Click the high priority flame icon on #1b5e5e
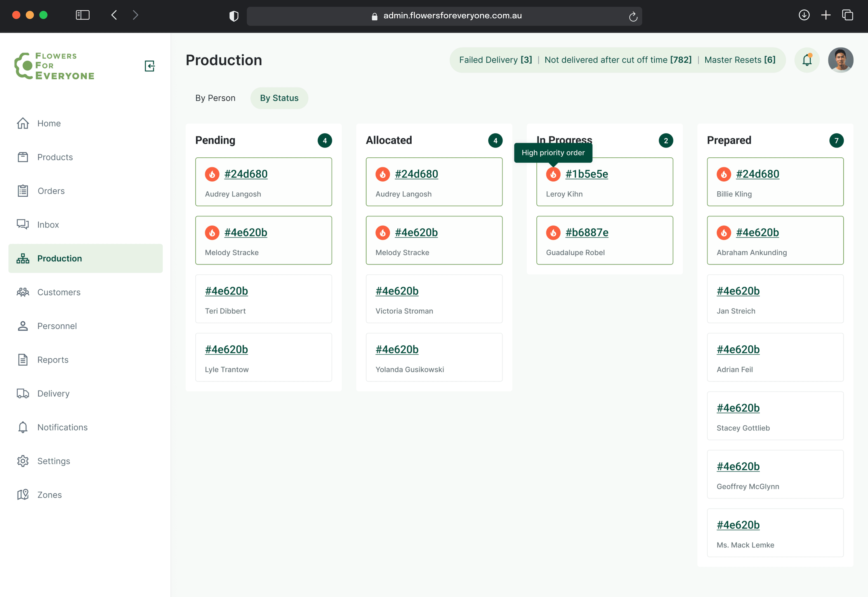The image size is (868, 597). (553, 174)
